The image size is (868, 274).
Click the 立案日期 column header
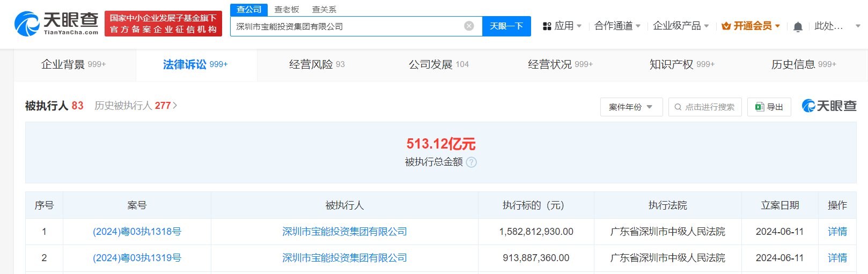point(780,205)
